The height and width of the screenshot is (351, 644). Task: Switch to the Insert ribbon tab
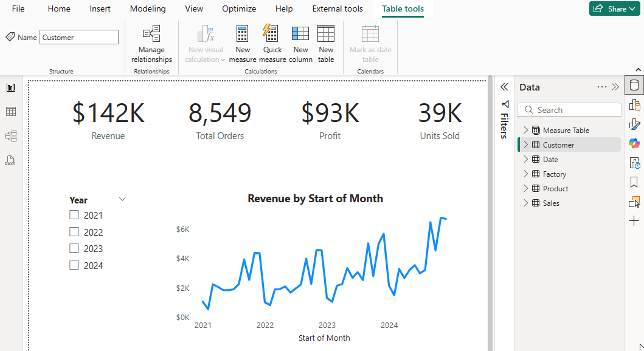pos(100,9)
